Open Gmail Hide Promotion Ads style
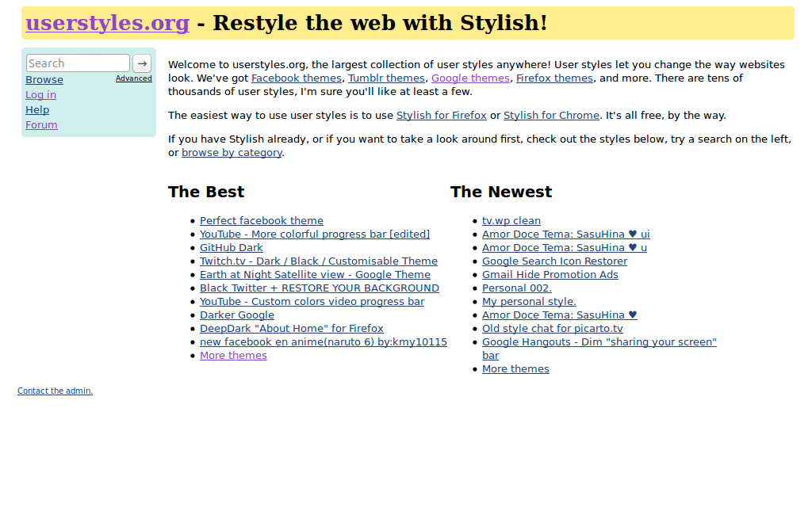 tap(550, 275)
